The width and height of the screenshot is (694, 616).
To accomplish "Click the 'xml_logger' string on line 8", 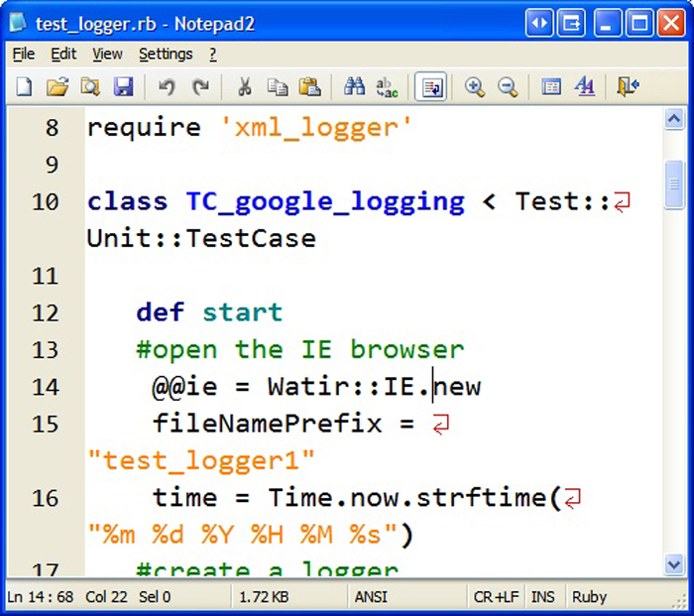I will 316,128.
